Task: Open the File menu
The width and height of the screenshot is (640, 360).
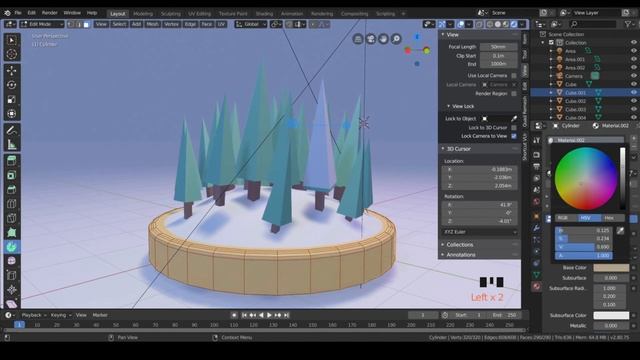Action: point(18,13)
